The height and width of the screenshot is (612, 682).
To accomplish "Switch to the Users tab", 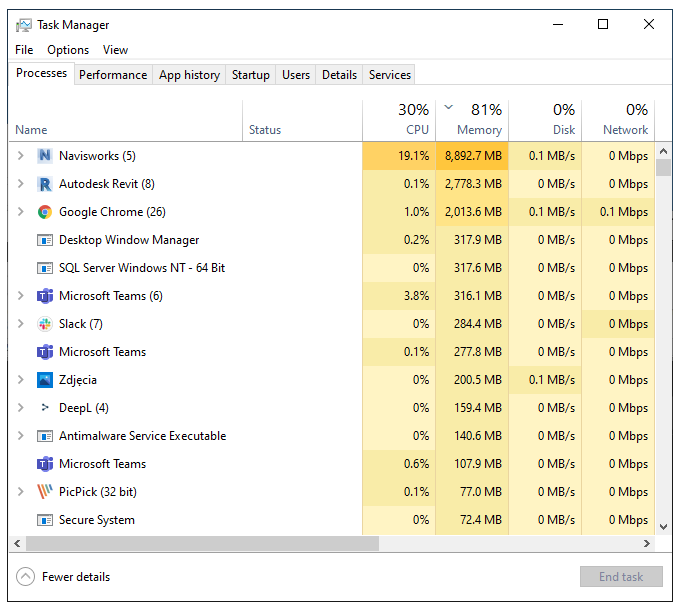I will pos(296,75).
